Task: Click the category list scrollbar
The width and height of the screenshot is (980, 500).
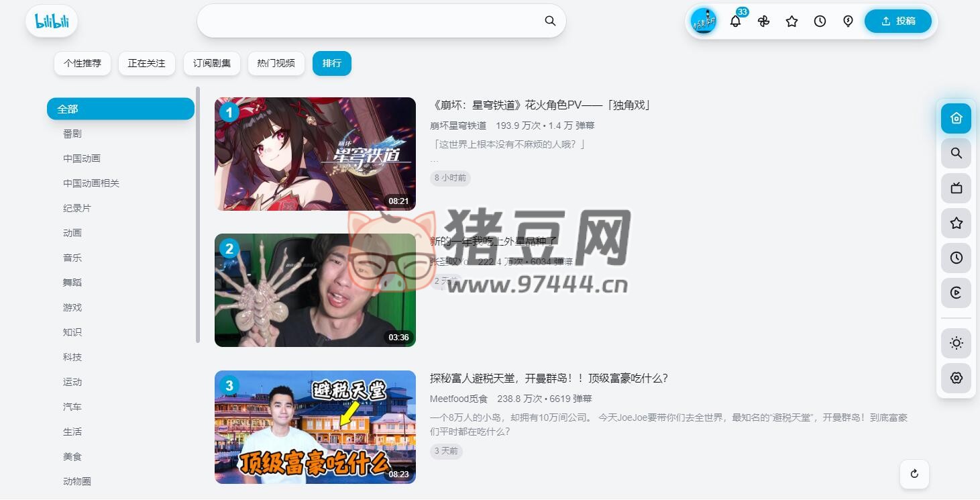Action: tap(198, 215)
